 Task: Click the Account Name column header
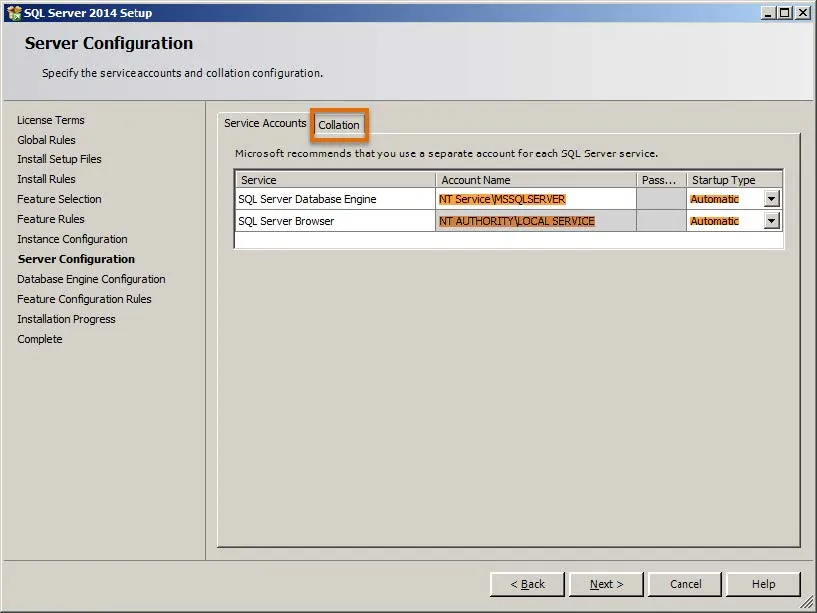click(536, 180)
